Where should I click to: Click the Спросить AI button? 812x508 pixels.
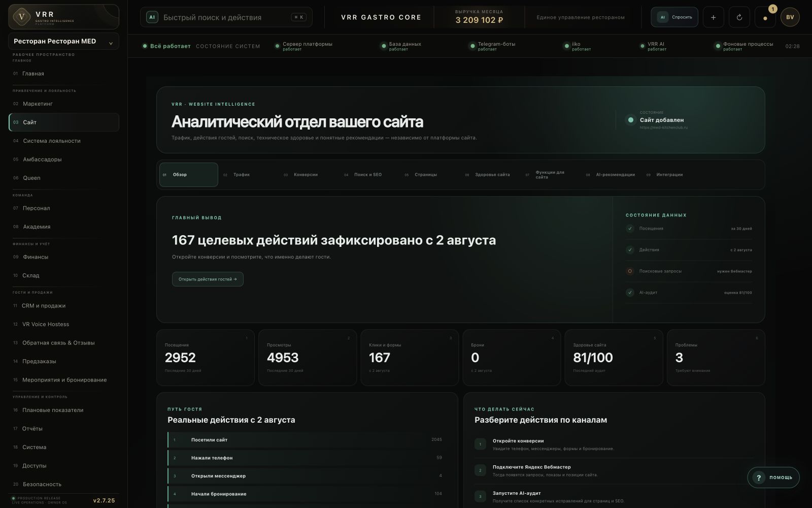tap(674, 17)
